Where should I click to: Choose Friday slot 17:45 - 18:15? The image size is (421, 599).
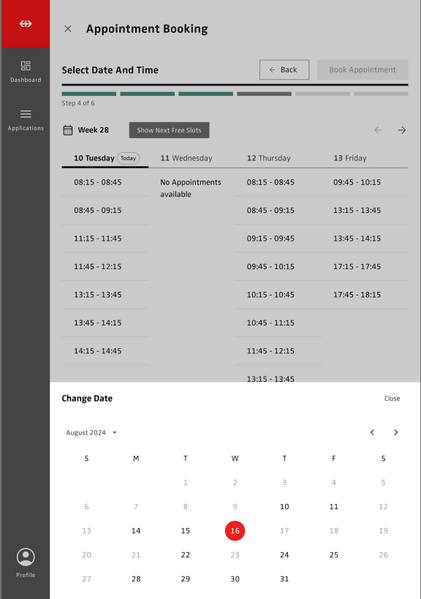364,295
